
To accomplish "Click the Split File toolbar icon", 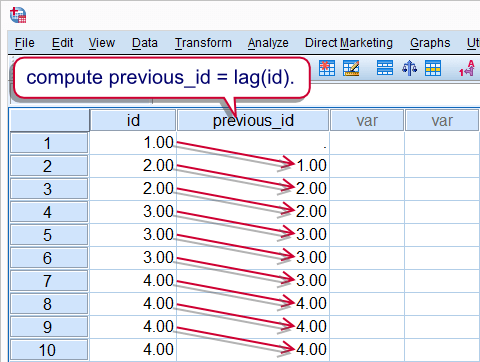I will [385, 68].
